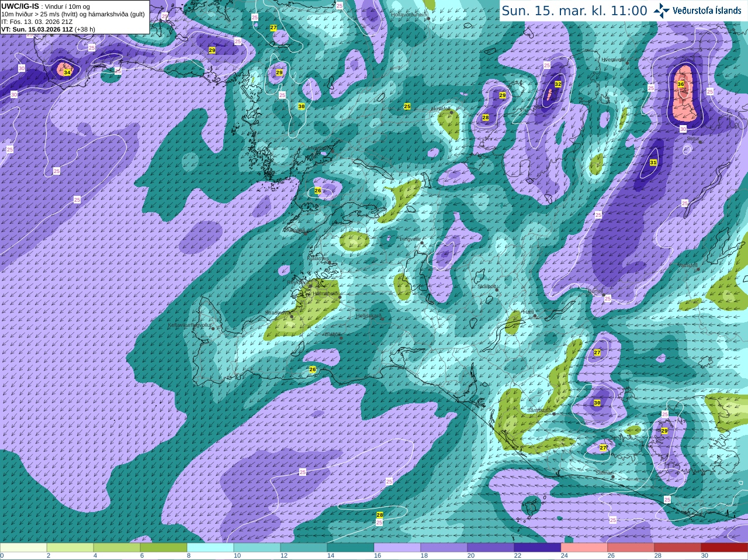Click the yellow gust maximum label 31
Image resolution: width=748 pixels, height=560 pixels.
(654, 163)
